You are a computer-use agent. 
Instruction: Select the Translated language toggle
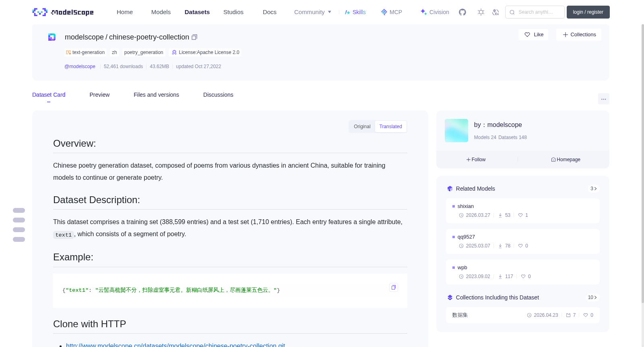390,127
